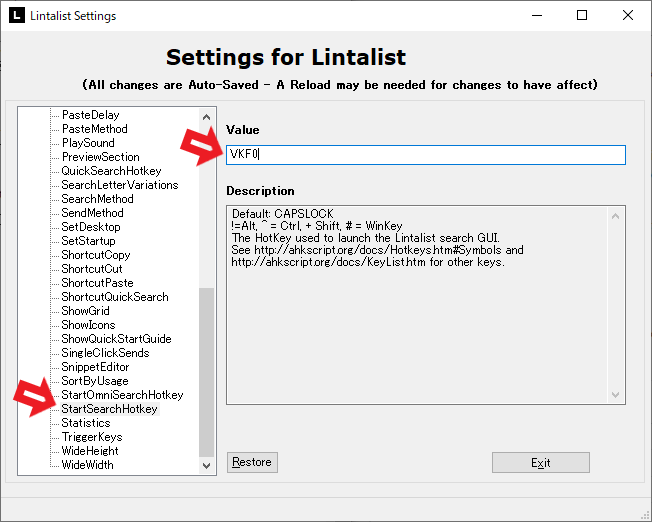Select SendMethod entry
The width and height of the screenshot is (652, 522).
point(92,213)
